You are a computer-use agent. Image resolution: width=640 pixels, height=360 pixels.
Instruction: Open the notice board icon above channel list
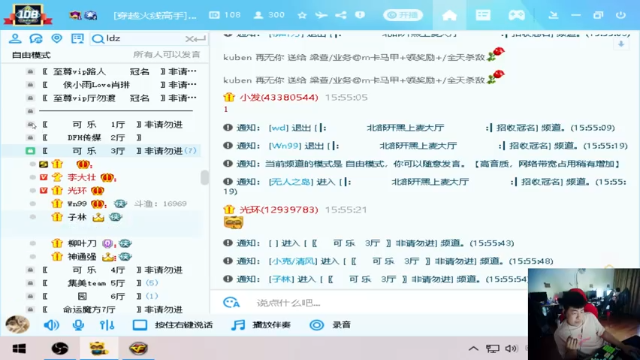tap(77, 38)
